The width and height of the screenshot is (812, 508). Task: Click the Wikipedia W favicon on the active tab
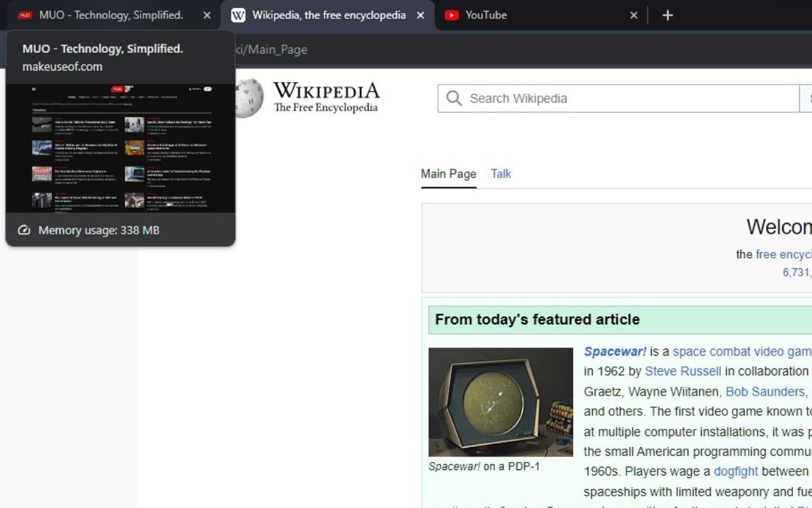tap(238, 14)
